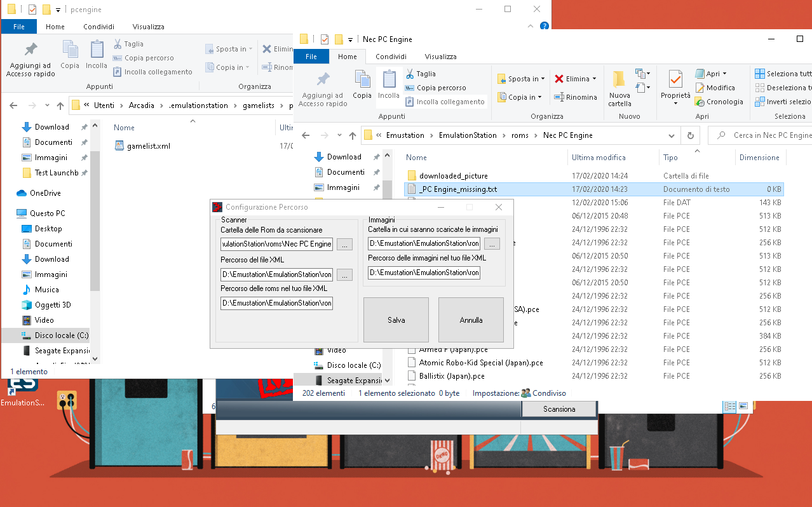Screen dimensions: 812x507
Task: Browse for the XML file path
Action: tap(344, 274)
